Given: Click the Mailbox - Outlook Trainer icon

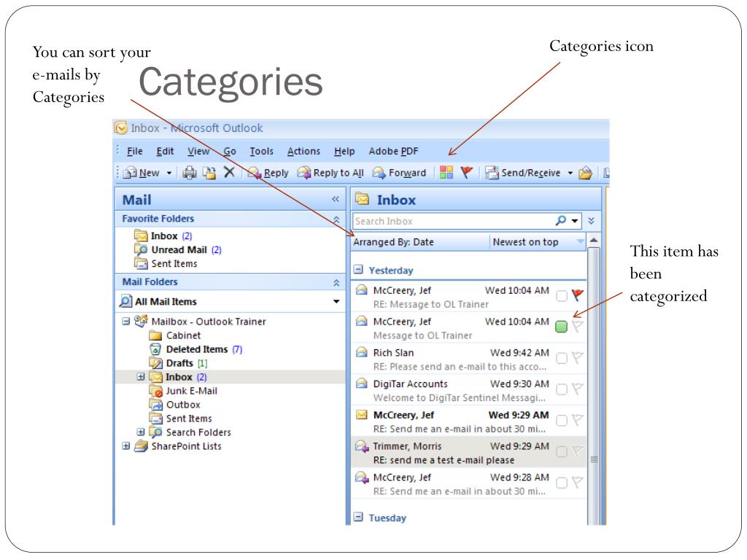Looking at the screenshot, I should click(x=141, y=322).
